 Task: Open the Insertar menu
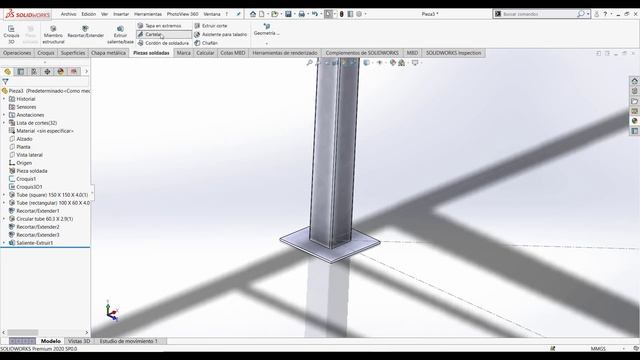click(121, 14)
